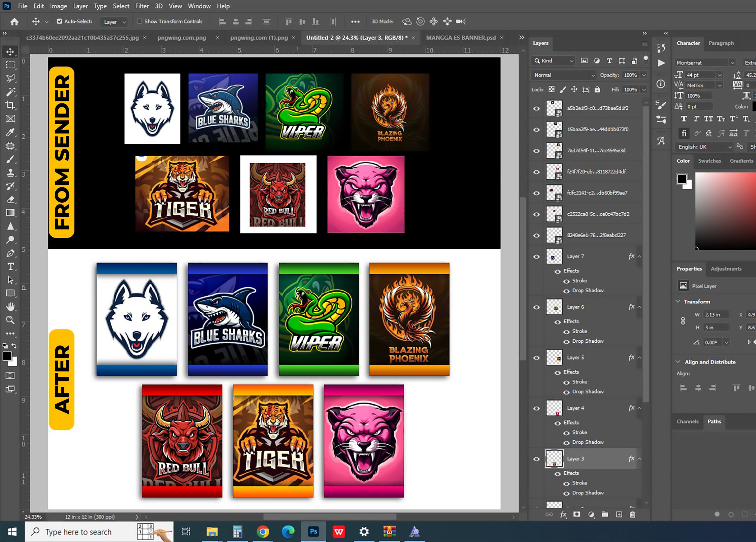
Task: Click the Width field showing 2.13 in
Action: tap(716, 314)
